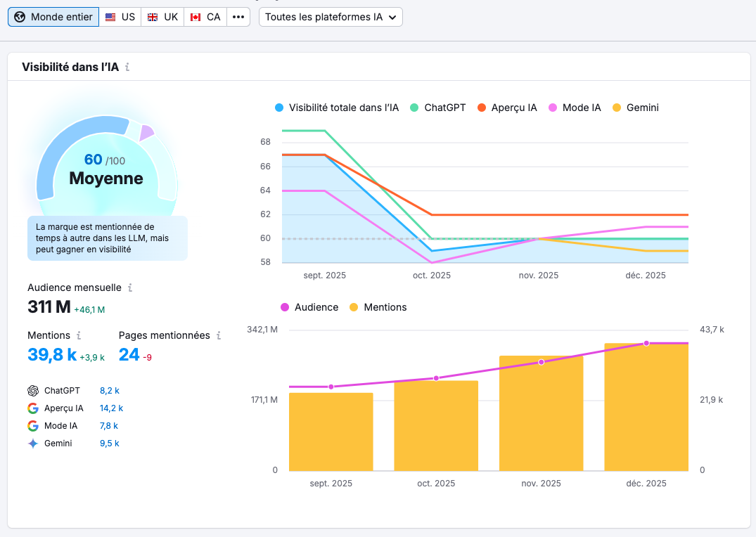Screen dimensions: 756x537
Task: Click the 14,2 k Aperçu IA mentions link
Action: (x=112, y=408)
